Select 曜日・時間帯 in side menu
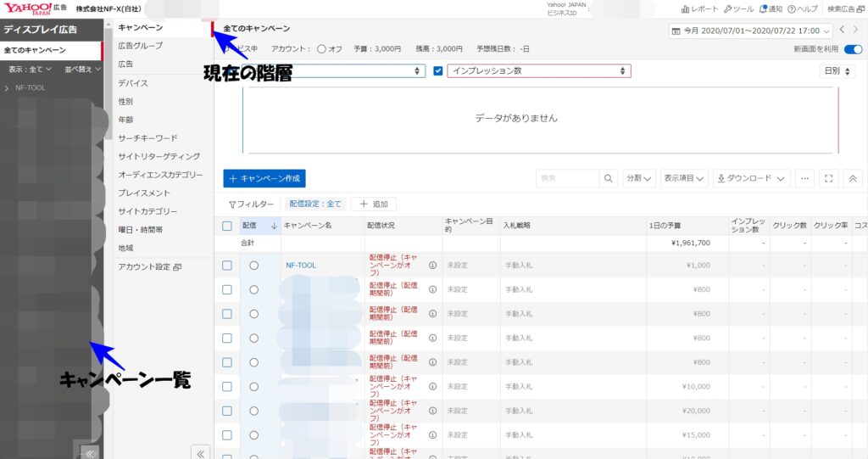868x459 pixels. point(140,229)
